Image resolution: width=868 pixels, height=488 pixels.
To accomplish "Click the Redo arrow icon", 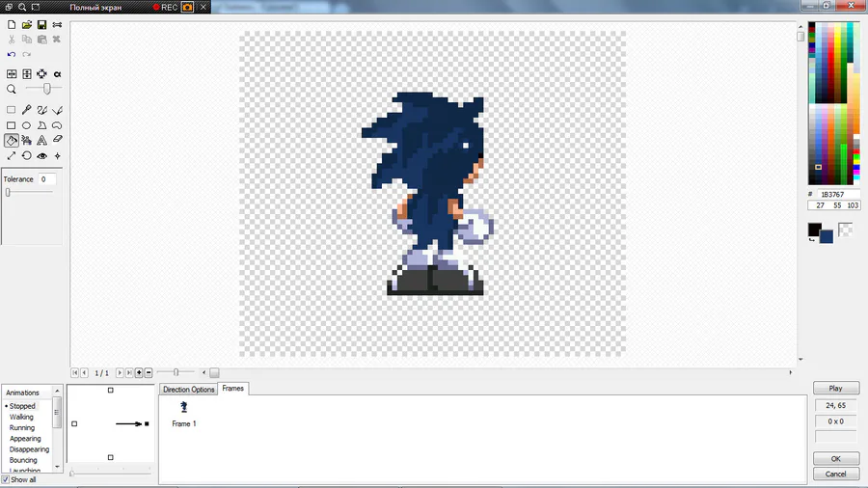I will coord(27,54).
